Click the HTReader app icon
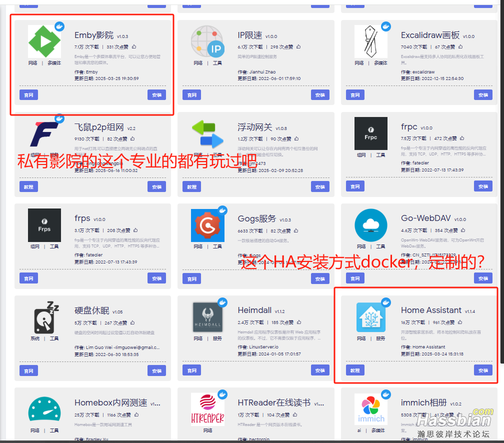The image size is (504, 443). 207,409
